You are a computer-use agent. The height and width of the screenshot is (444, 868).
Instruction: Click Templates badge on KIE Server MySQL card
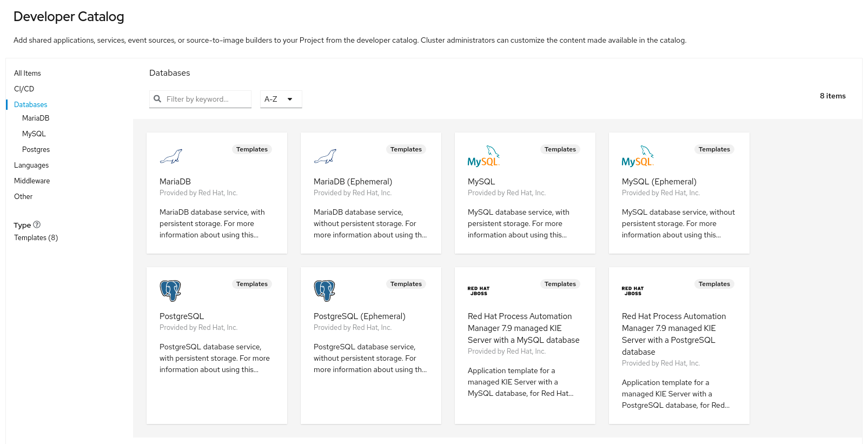(x=560, y=284)
